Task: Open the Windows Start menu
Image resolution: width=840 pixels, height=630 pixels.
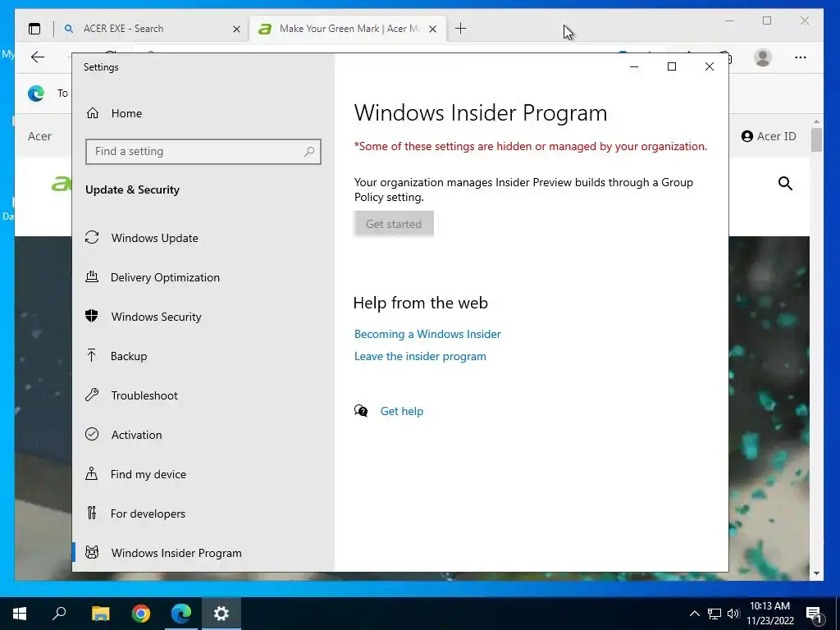Action: [20, 614]
